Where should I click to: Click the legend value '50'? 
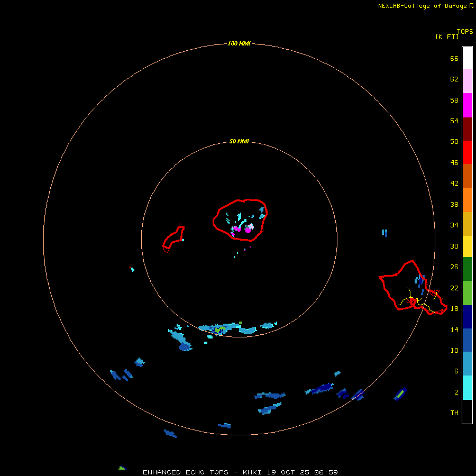[x=454, y=141]
